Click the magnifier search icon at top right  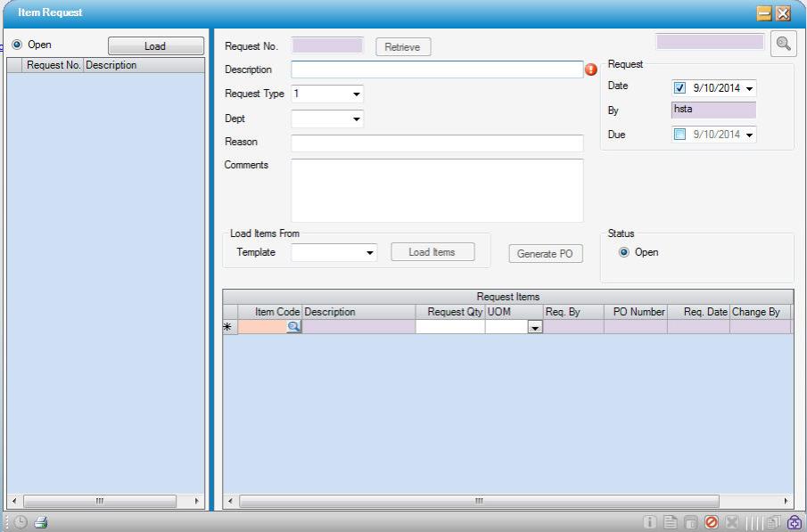(x=782, y=43)
